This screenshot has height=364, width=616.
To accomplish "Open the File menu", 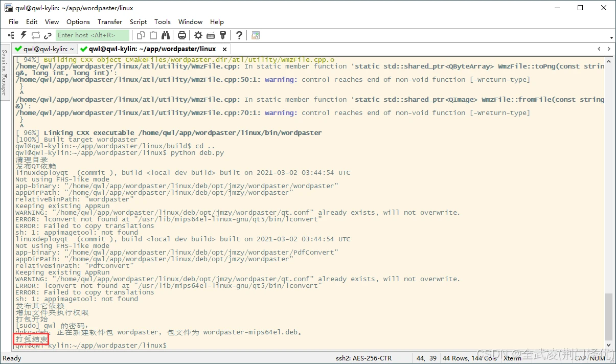I will click(14, 21).
